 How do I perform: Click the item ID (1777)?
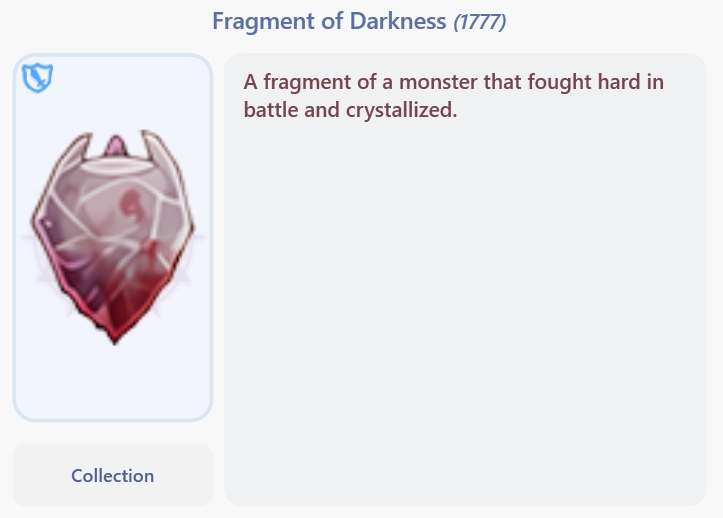[480, 21]
